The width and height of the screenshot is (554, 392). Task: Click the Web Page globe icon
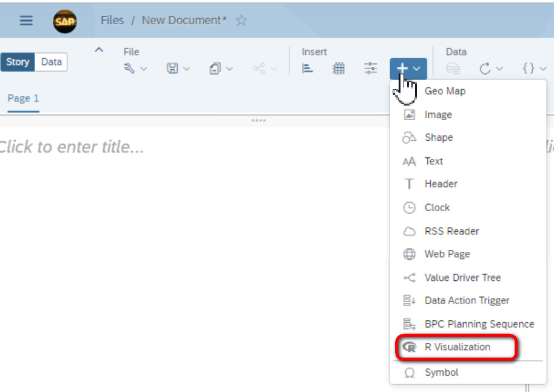pyautogui.click(x=409, y=254)
